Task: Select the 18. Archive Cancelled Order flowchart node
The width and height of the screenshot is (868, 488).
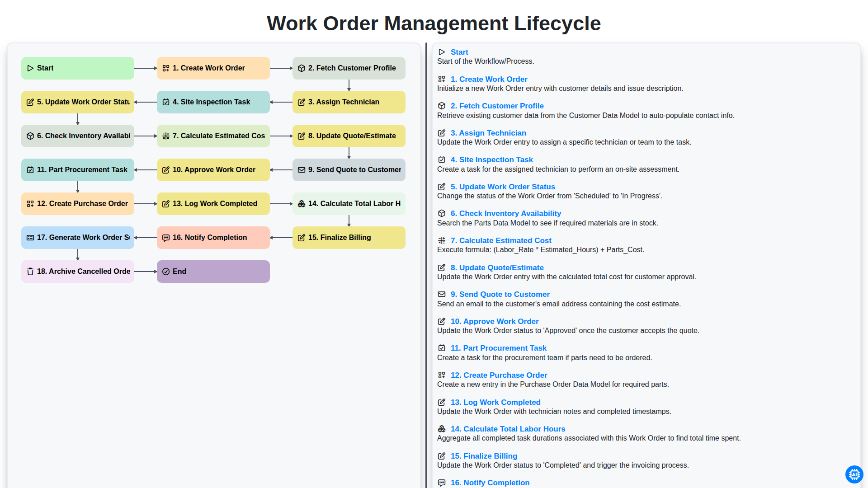Action: 78,272
